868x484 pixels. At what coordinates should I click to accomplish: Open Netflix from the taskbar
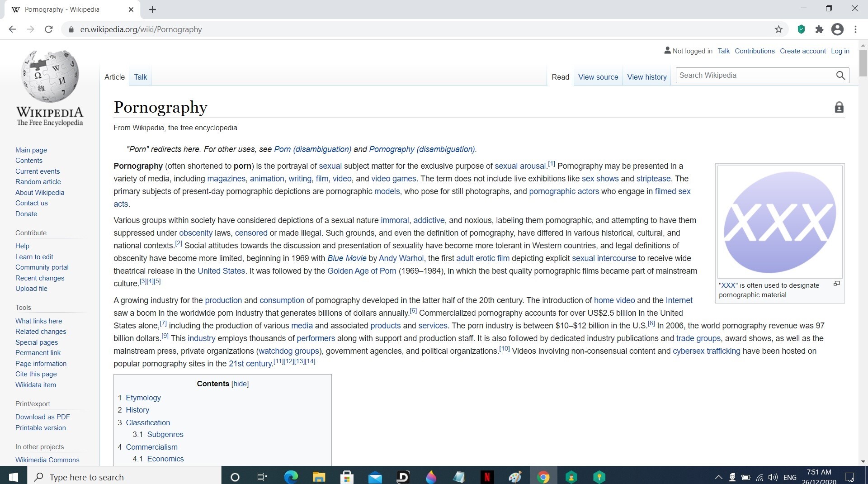click(487, 477)
